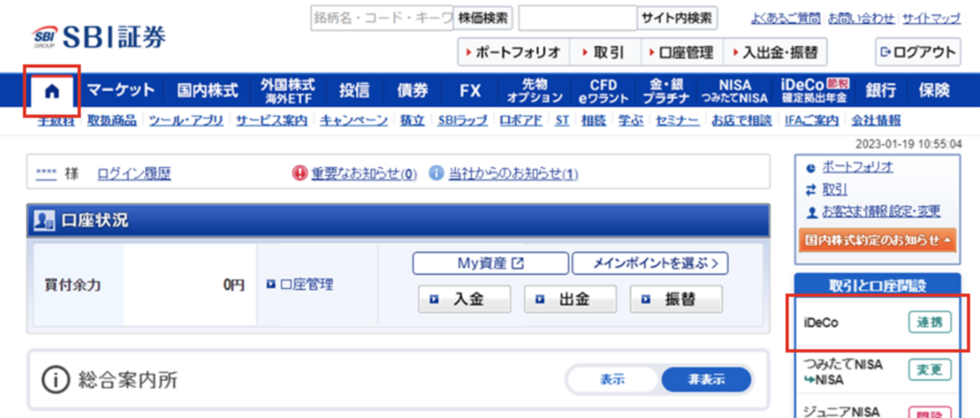
Task: Click the 総合案内所 info circle icon
Action: point(54,380)
